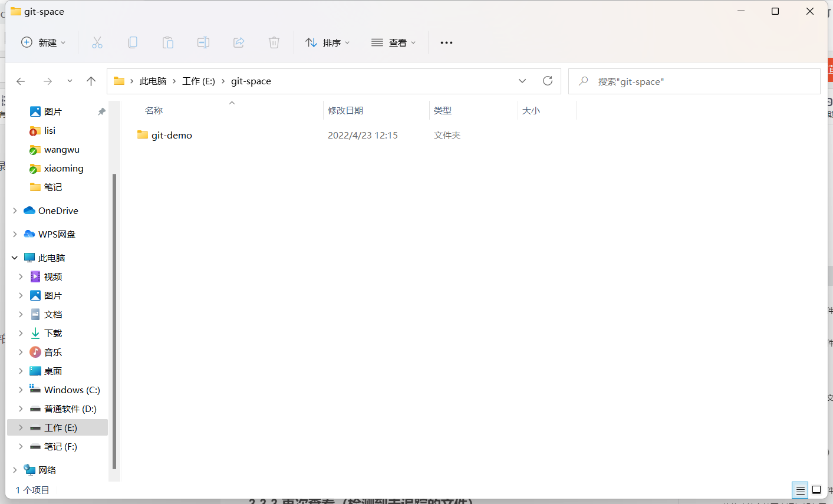The width and height of the screenshot is (833, 504).
Task: Select OneDrive in navigation pane
Action: (58, 210)
